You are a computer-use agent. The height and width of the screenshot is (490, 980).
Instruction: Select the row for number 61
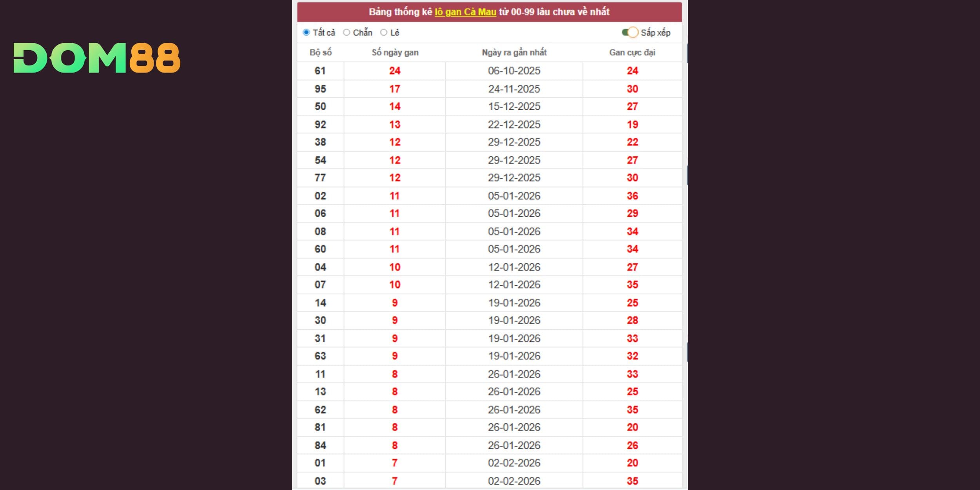pos(320,71)
